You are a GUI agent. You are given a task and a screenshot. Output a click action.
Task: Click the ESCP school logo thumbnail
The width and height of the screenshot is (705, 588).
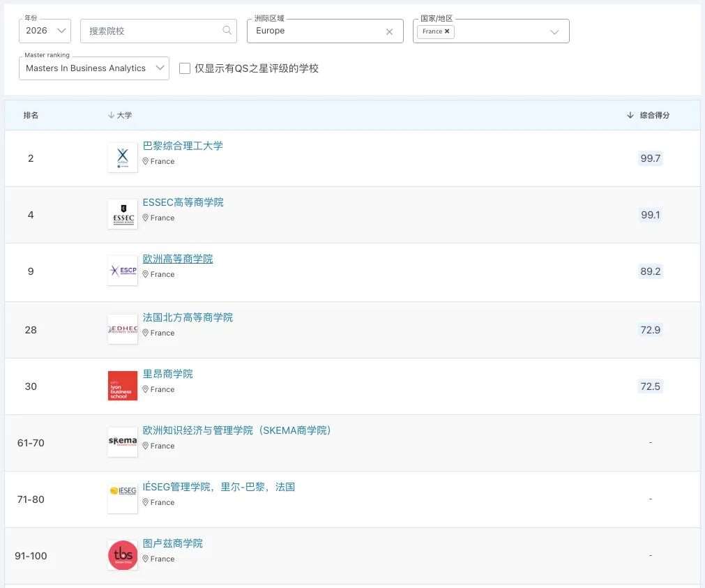pyautogui.click(x=122, y=270)
